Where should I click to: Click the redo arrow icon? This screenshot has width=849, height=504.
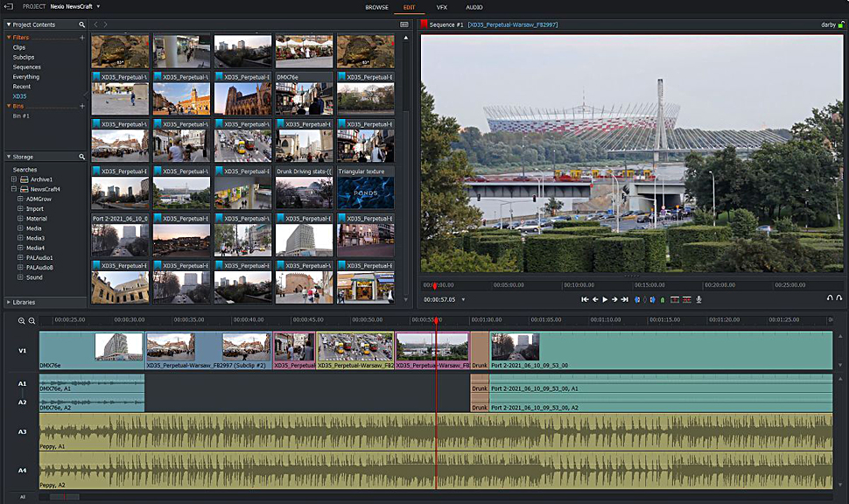click(838, 297)
